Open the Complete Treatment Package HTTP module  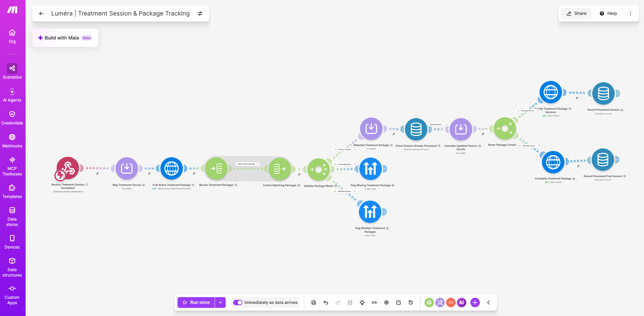click(553, 162)
